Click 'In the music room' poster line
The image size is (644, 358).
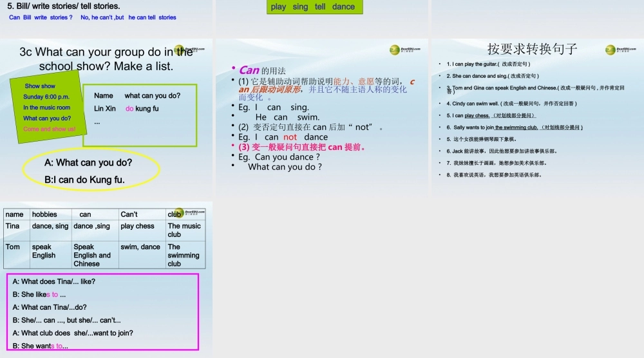coord(46,108)
